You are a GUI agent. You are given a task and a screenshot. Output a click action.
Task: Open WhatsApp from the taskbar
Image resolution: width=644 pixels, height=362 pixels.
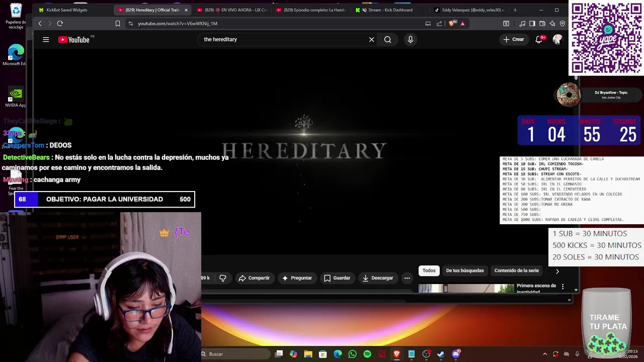[x=352, y=354]
